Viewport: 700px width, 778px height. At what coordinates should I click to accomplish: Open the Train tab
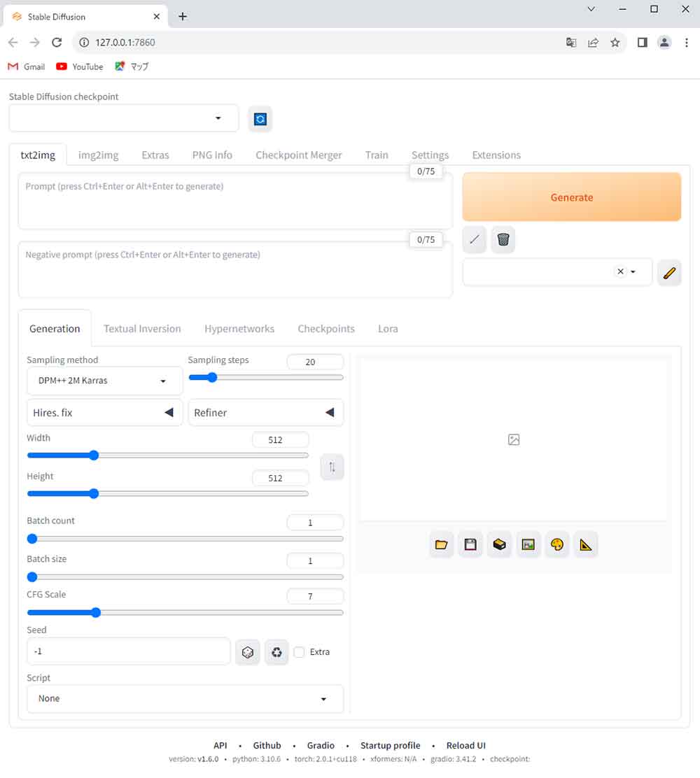point(377,155)
